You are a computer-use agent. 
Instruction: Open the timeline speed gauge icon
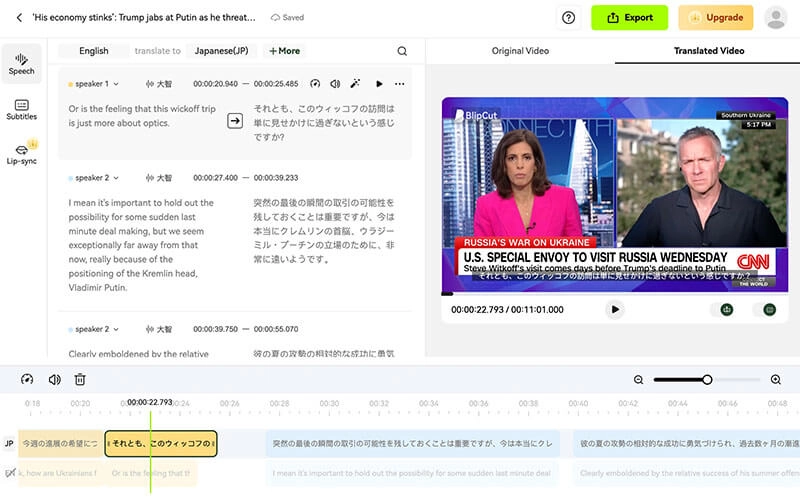coord(27,380)
